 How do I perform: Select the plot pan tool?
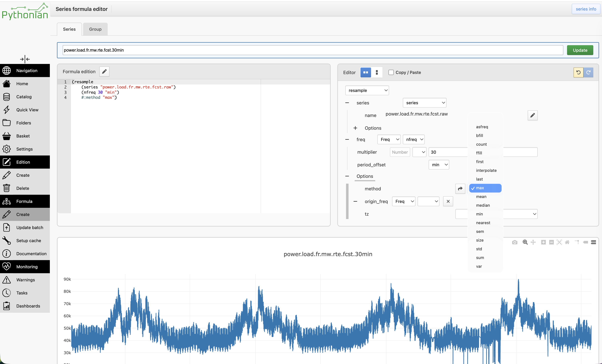pyautogui.click(x=533, y=242)
